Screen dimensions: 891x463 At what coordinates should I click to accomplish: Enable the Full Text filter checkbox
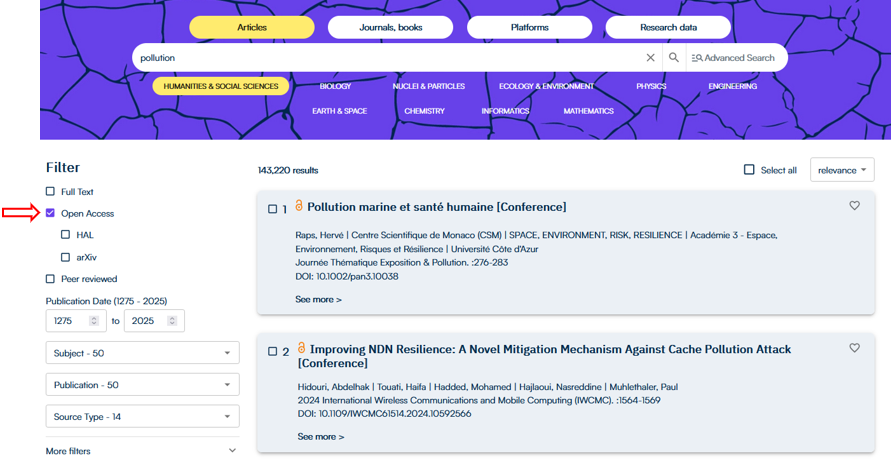pos(50,191)
